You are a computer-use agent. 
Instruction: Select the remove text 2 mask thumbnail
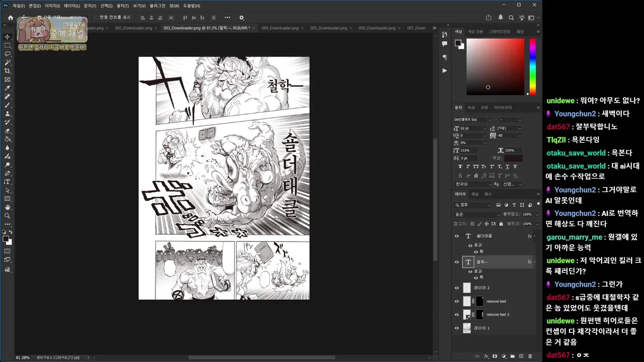pyautogui.click(x=479, y=315)
